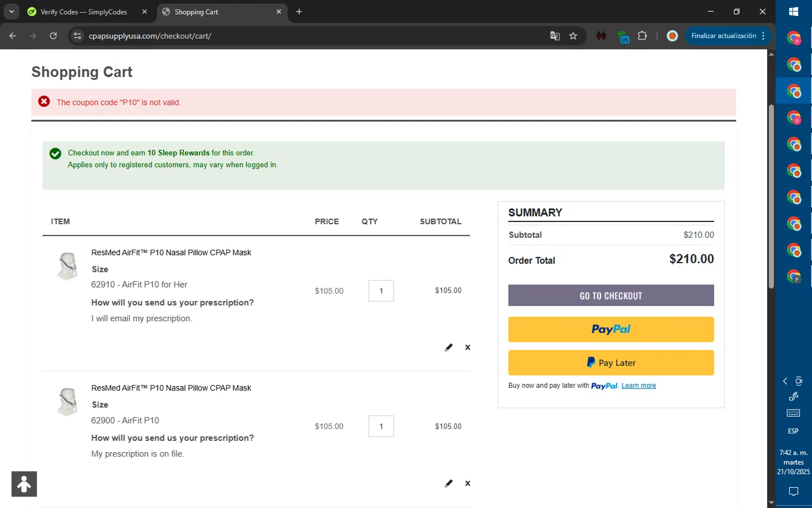Open the red waveform extension icon
This screenshot has width=812, height=508.
pos(601,36)
